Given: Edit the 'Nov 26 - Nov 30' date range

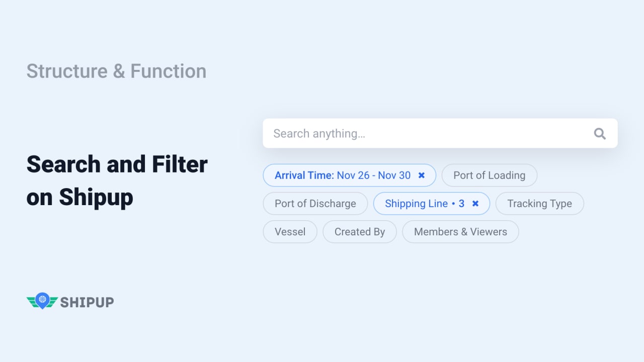Looking at the screenshot, I should click(x=374, y=175).
